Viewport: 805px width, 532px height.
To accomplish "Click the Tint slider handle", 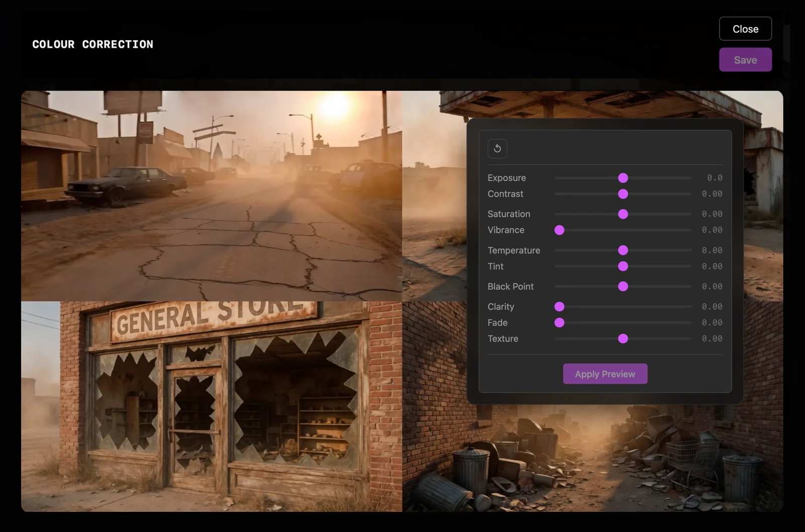I will [x=623, y=267].
